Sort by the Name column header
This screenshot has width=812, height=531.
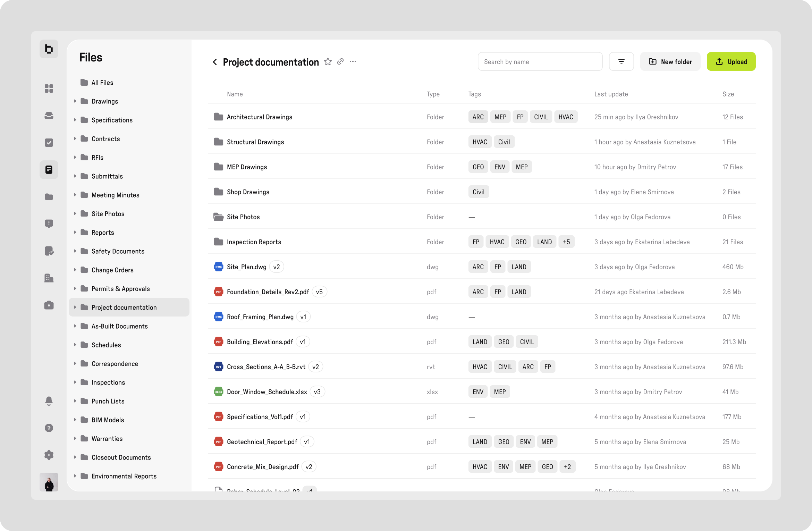(x=235, y=94)
